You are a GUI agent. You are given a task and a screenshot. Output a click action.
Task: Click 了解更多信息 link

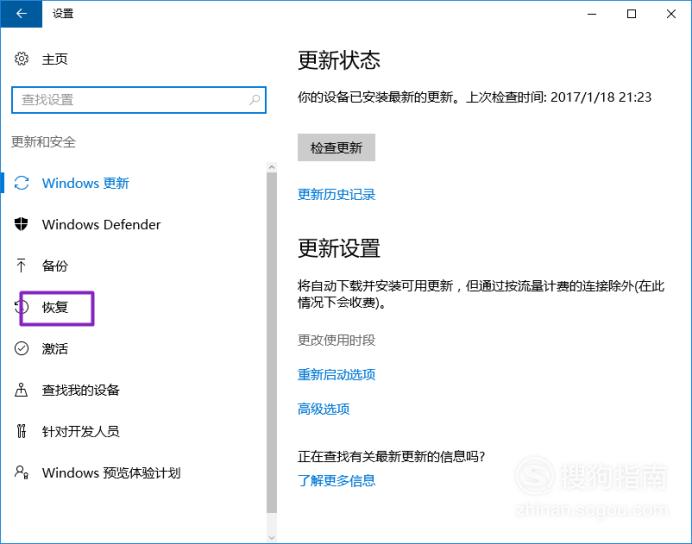click(336, 480)
